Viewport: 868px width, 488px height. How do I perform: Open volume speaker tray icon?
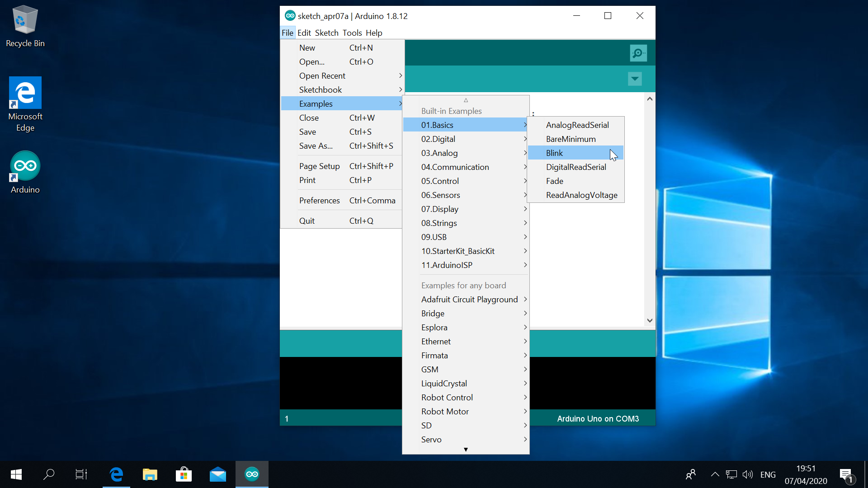click(x=748, y=474)
